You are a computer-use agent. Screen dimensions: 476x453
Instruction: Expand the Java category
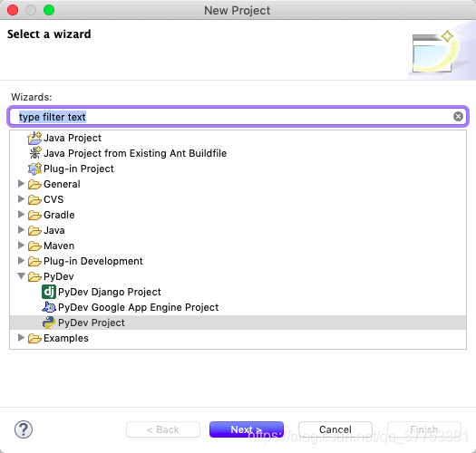point(21,230)
